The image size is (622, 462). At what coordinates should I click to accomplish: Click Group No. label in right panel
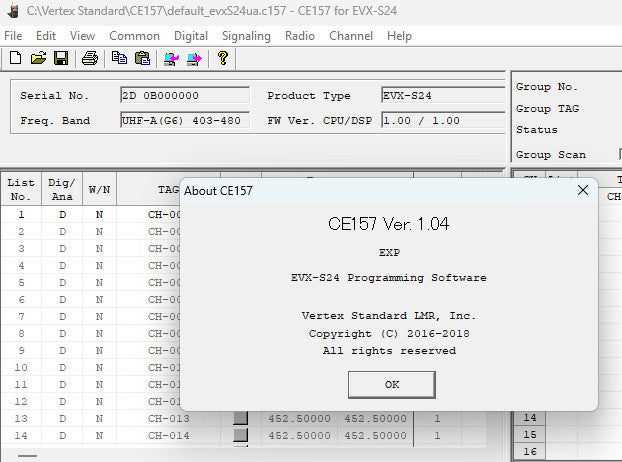tap(547, 86)
